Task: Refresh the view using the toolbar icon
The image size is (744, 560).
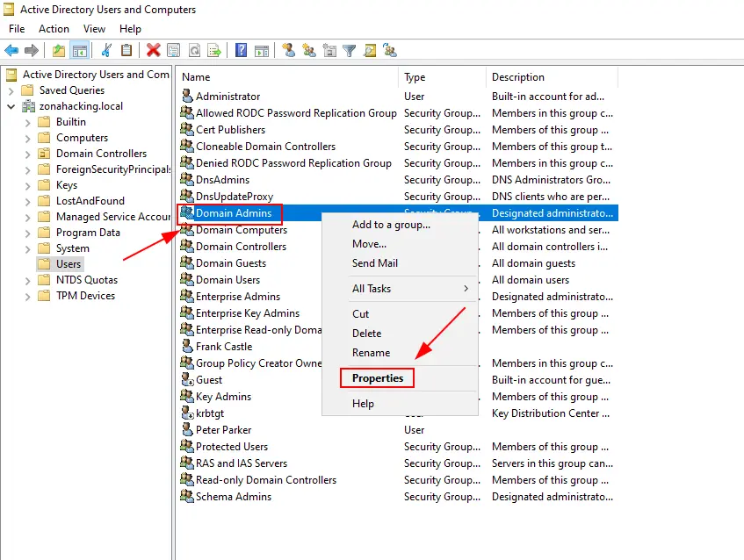Action: pyautogui.click(x=195, y=50)
